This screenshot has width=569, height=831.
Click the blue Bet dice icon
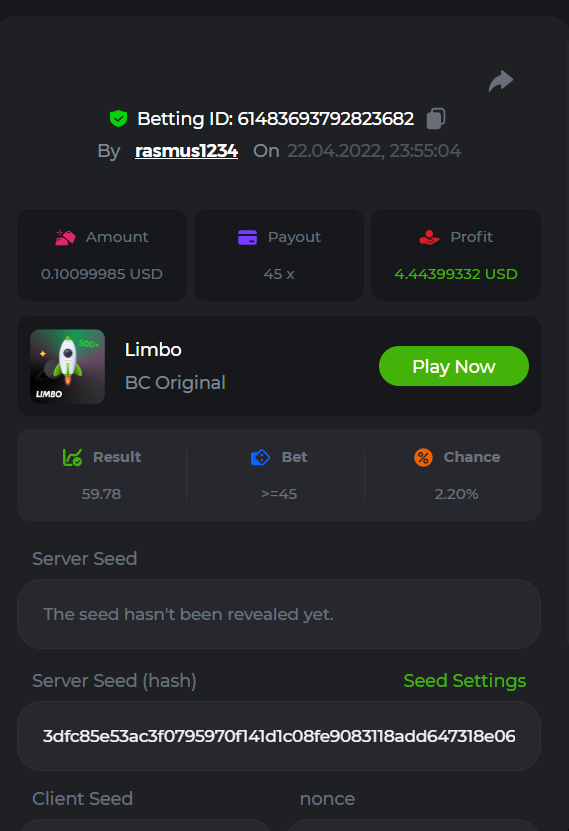coord(260,457)
